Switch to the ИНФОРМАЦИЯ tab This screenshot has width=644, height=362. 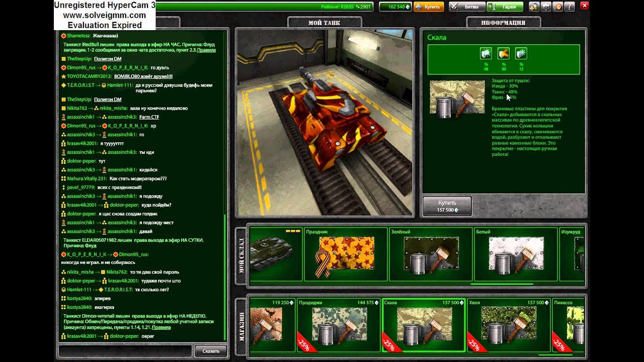(x=503, y=23)
